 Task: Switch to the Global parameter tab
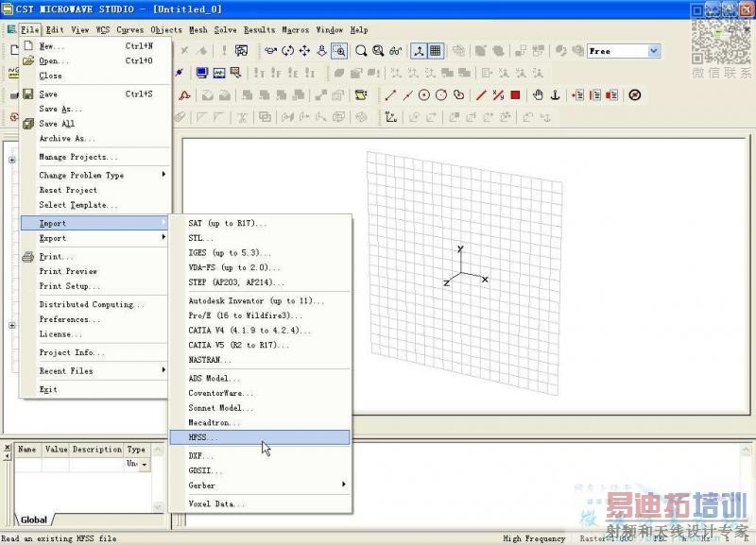(x=34, y=519)
